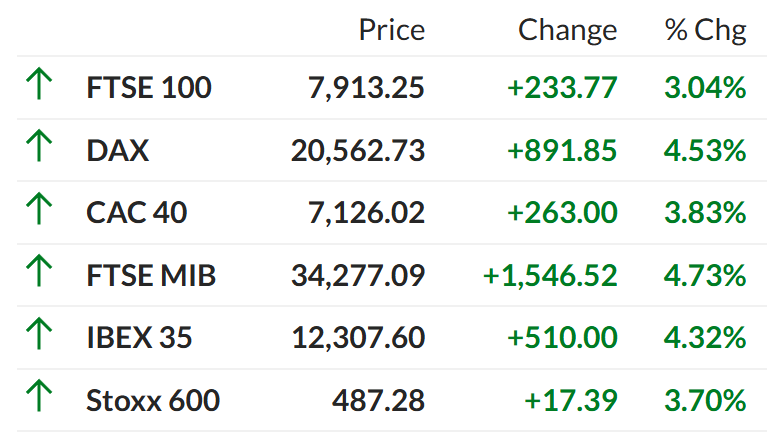
Task: Select the IBEX 35 change +510.00
Action: pyautogui.click(x=562, y=338)
